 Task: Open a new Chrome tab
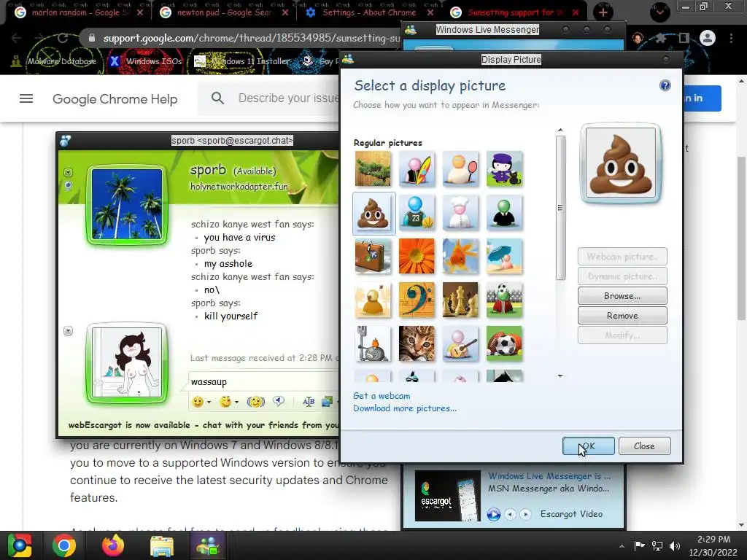pyautogui.click(x=603, y=12)
